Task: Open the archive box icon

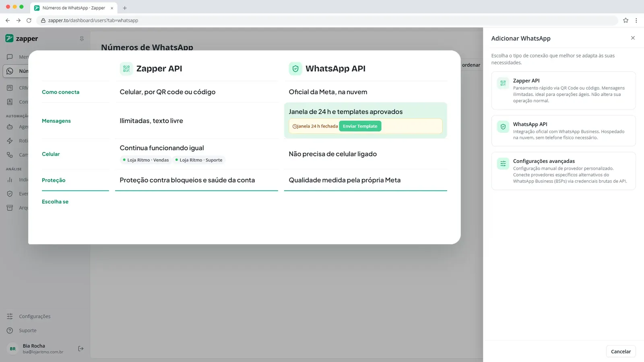Action: click(10, 208)
